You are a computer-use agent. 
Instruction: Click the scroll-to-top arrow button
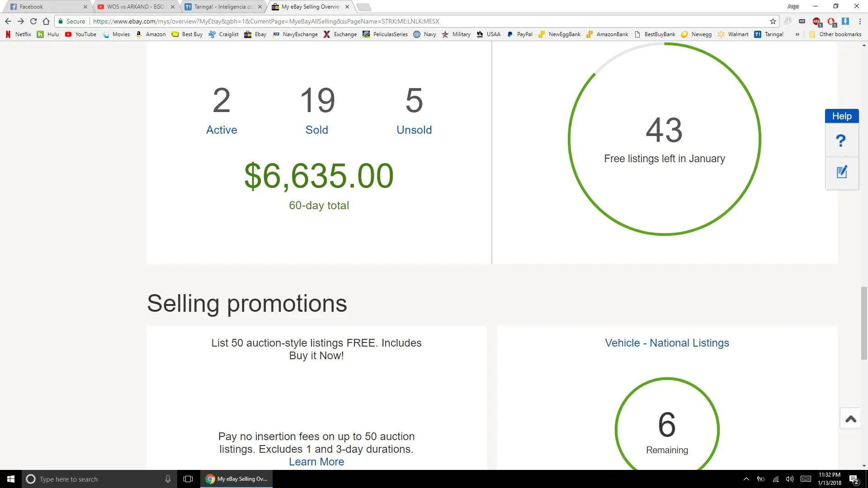click(x=850, y=419)
